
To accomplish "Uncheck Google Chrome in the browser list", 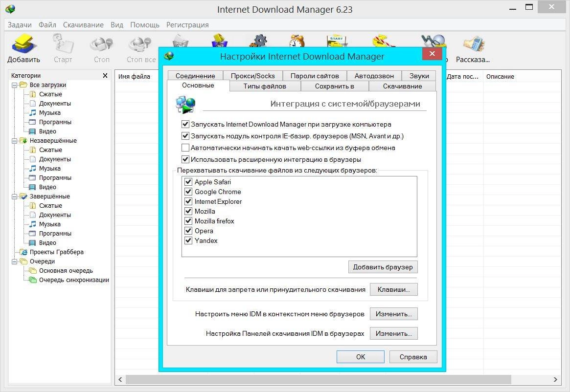I will pyautogui.click(x=188, y=192).
